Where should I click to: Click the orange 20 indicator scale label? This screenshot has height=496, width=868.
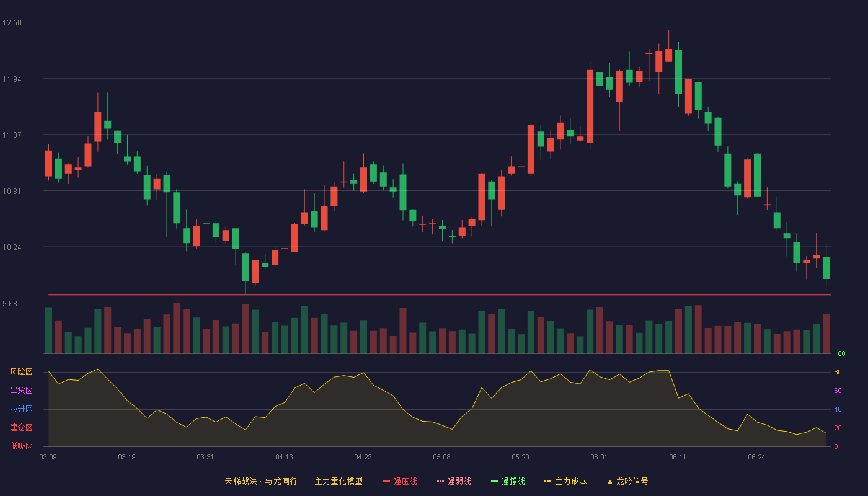pos(838,428)
